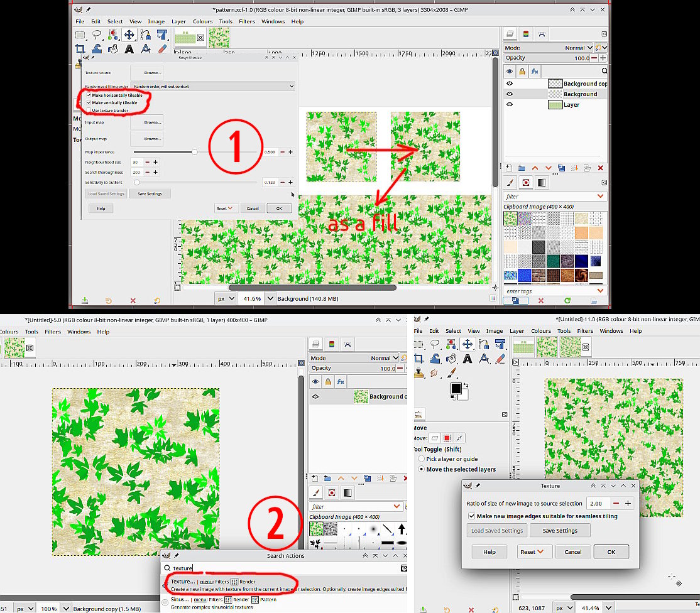Select the Smudge tool in the Untitled-11.0 window
This screenshot has width=700, height=613.
[x=435, y=372]
